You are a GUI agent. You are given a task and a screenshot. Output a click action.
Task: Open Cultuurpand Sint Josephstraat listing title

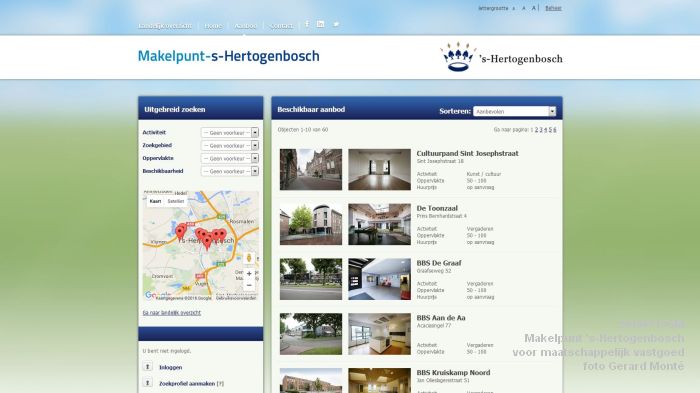point(467,153)
